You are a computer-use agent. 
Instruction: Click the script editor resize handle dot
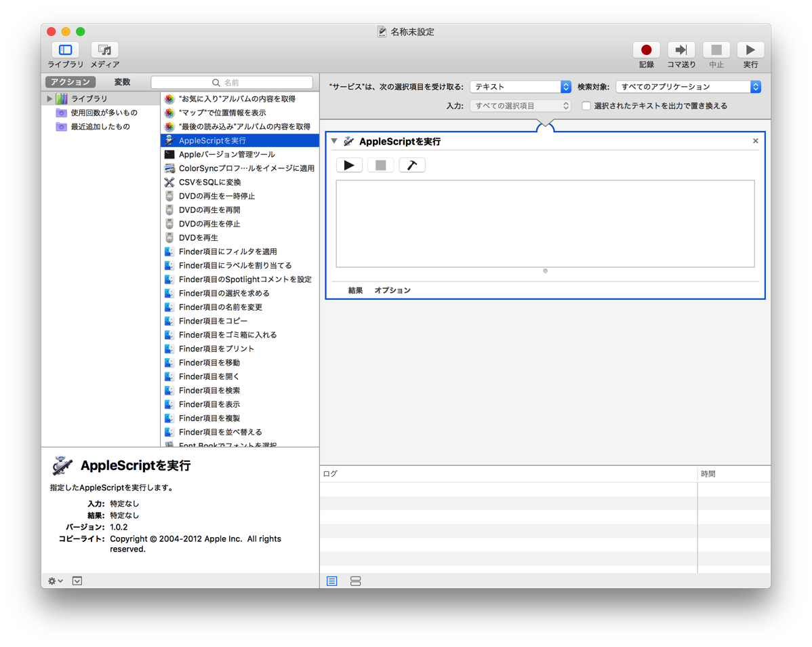click(x=546, y=271)
